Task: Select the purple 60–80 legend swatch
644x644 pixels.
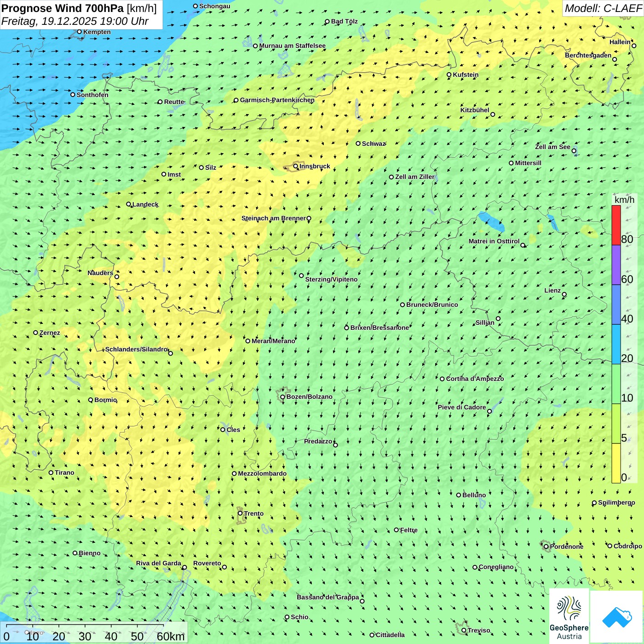Action: pyautogui.click(x=616, y=265)
